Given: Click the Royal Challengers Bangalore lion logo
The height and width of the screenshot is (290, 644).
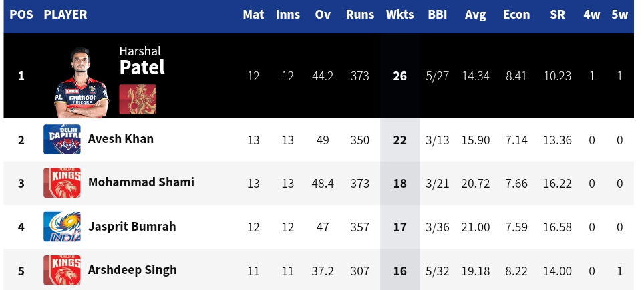Looking at the screenshot, I should 138,99.
